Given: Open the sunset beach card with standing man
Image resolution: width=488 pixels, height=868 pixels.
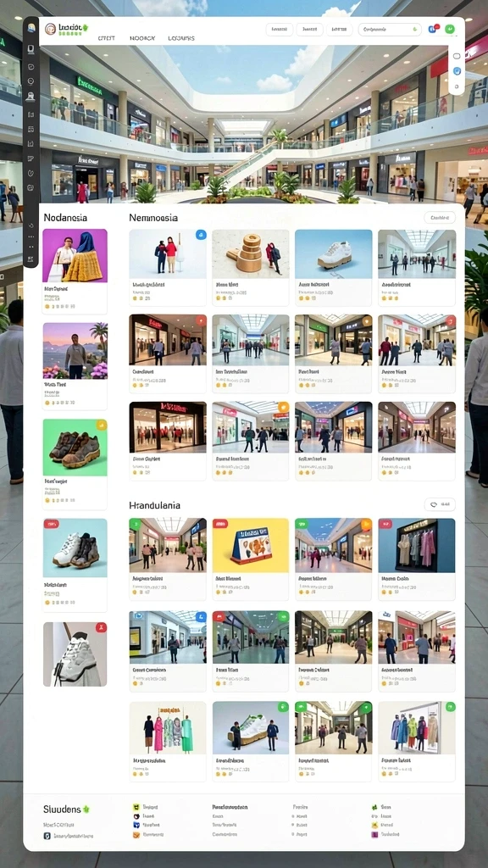Looking at the screenshot, I should pos(75,366).
